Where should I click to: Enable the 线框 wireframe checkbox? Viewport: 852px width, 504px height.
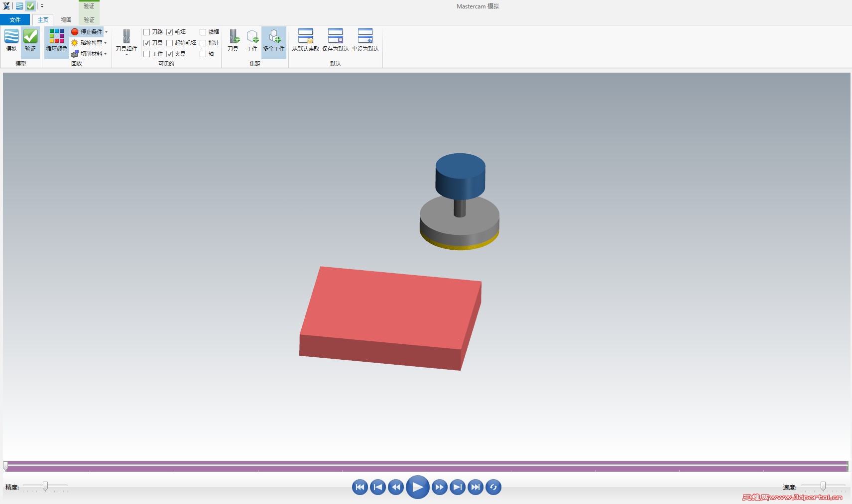click(203, 32)
